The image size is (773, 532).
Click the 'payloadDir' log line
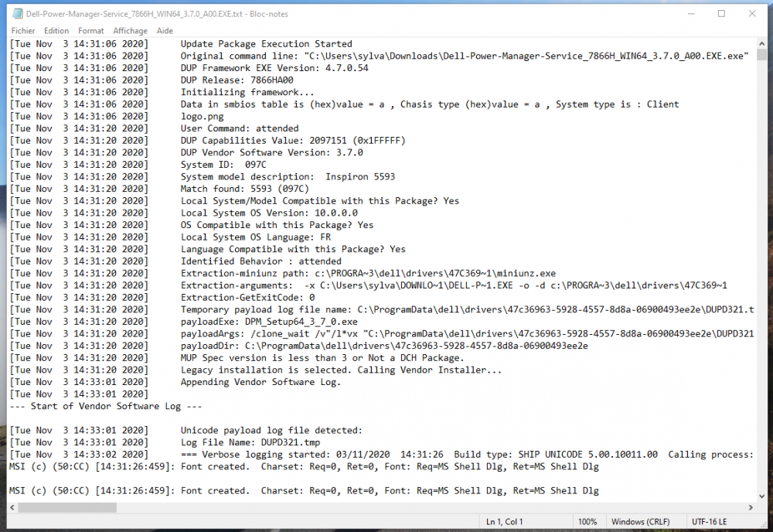(x=384, y=346)
